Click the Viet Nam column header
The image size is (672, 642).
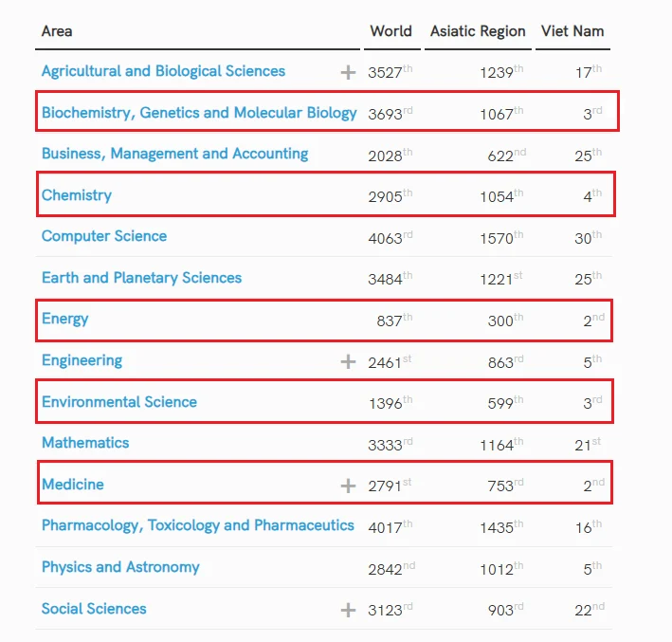pos(572,31)
